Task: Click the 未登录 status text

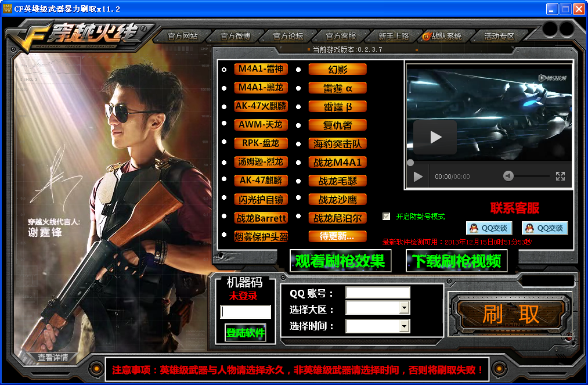Action: pos(243,296)
